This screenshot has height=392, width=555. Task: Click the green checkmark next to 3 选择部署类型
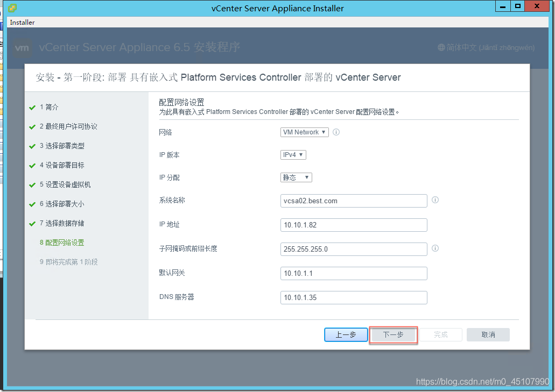32,146
